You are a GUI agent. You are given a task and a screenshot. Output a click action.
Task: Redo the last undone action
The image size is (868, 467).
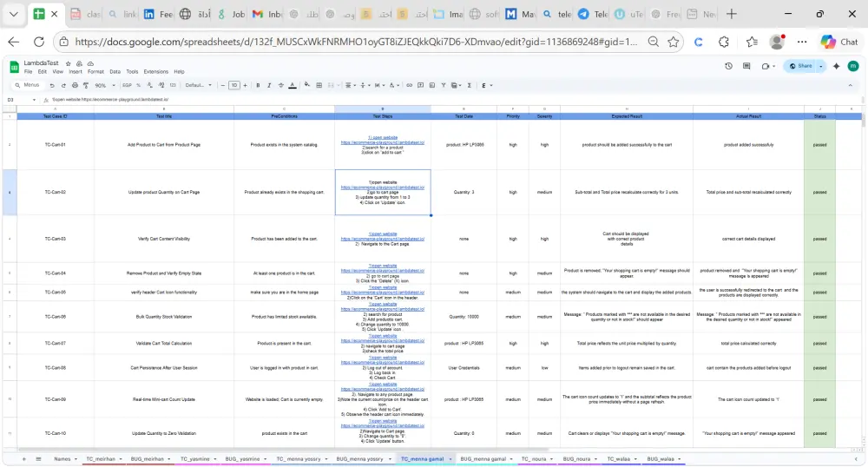coord(63,85)
